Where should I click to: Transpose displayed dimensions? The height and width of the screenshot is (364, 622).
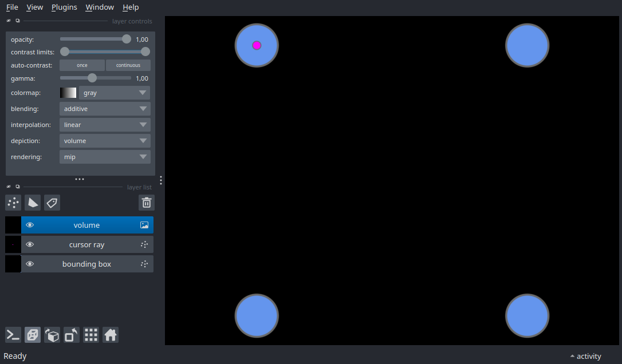(72, 335)
